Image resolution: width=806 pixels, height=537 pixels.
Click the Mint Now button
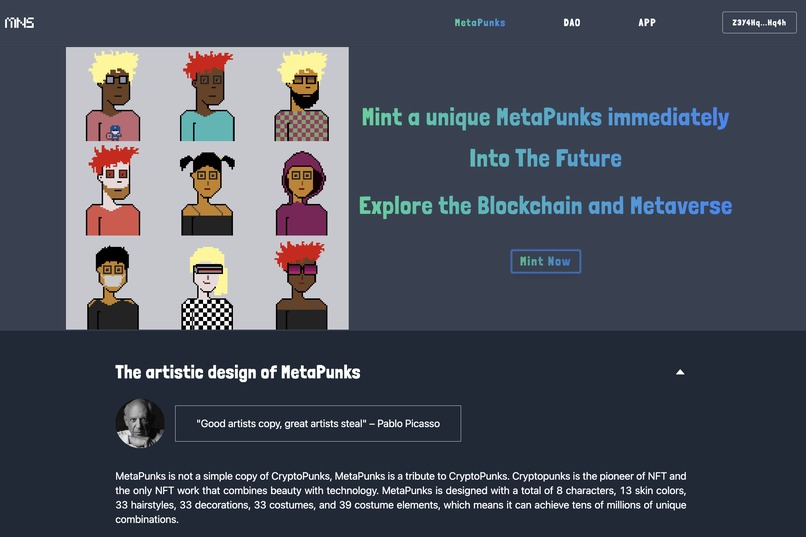(545, 261)
